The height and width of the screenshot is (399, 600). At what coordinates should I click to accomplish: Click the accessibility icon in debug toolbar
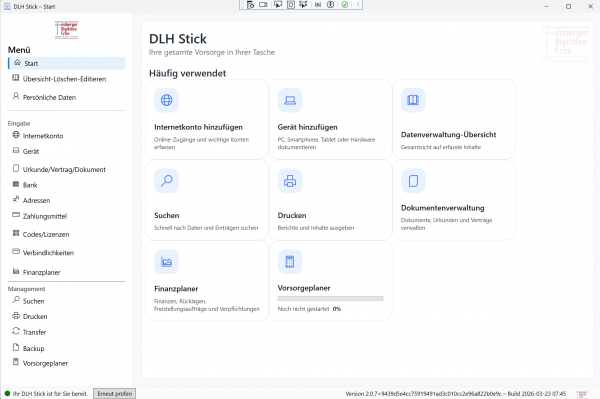tap(331, 5)
